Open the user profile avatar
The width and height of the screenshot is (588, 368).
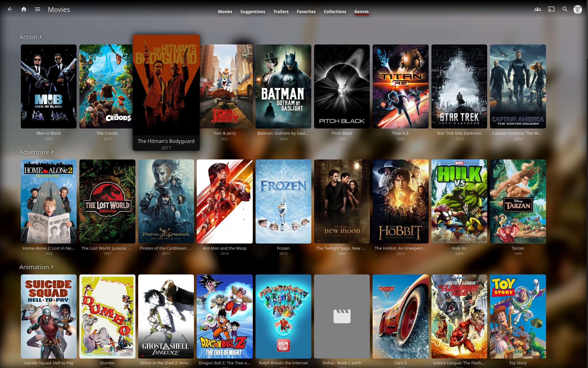pyautogui.click(x=578, y=9)
